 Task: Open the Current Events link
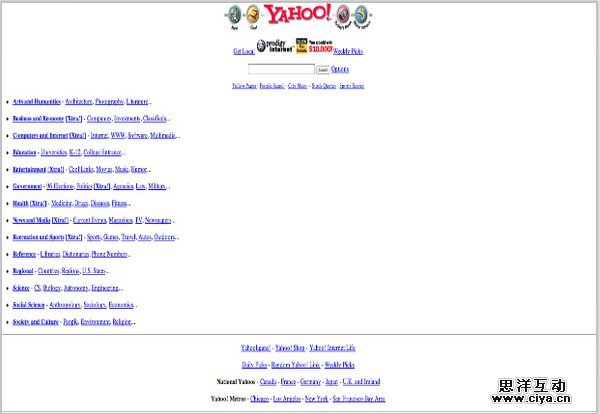click(90, 220)
